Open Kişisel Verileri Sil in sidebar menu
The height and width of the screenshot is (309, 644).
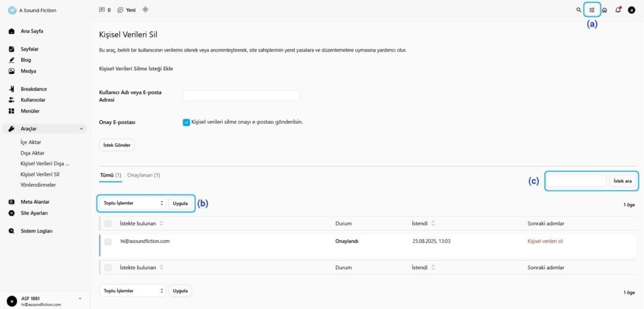pyautogui.click(x=40, y=174)
